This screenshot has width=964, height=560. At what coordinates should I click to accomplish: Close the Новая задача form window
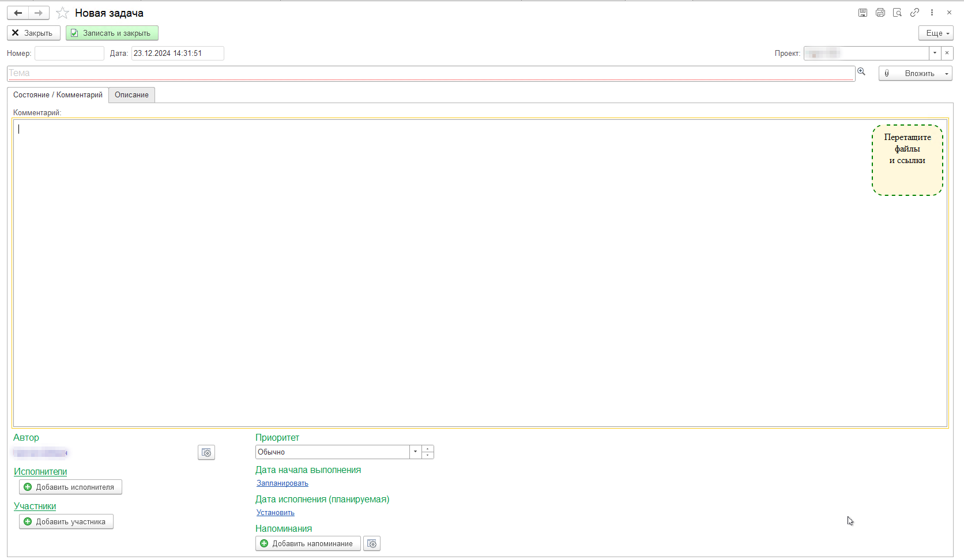point(949,12)
